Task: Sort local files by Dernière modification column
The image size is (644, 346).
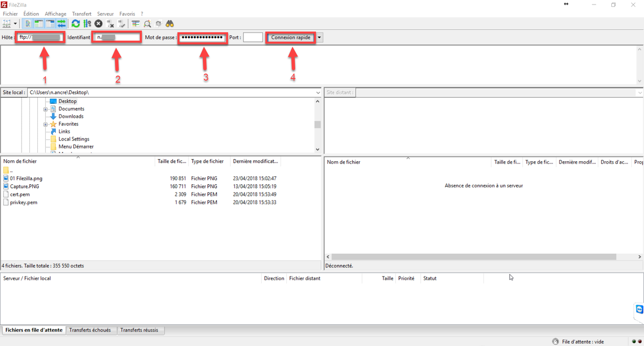Action: click(x=255, y=161)
